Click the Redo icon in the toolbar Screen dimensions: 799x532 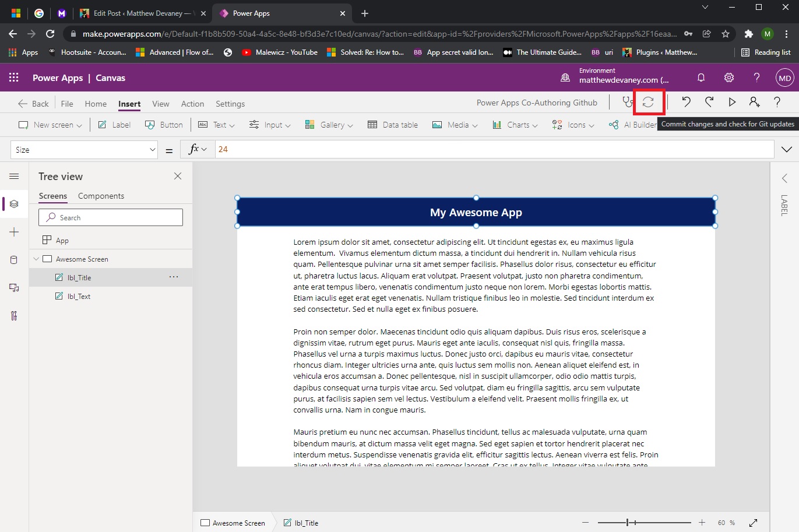709,102
